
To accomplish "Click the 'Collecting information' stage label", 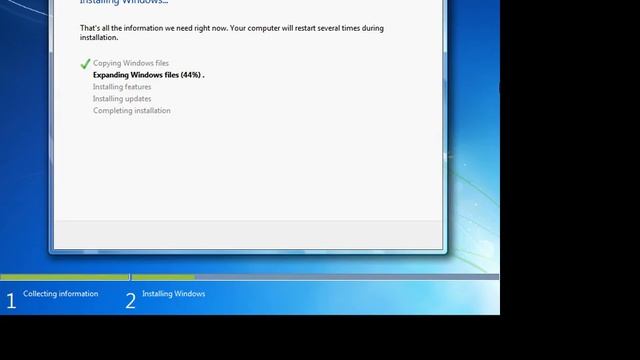I will (x=61, y=294).
